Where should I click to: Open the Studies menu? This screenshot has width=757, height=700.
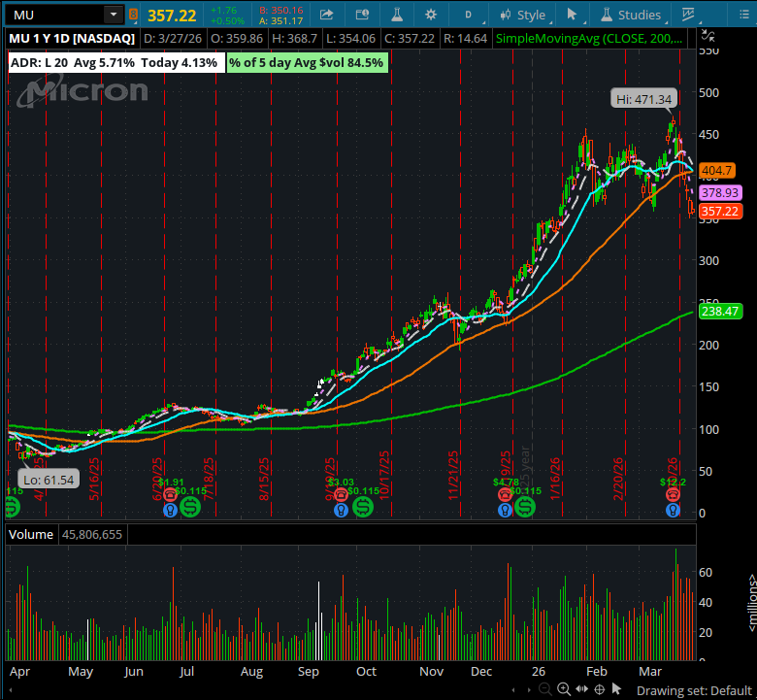631,15
